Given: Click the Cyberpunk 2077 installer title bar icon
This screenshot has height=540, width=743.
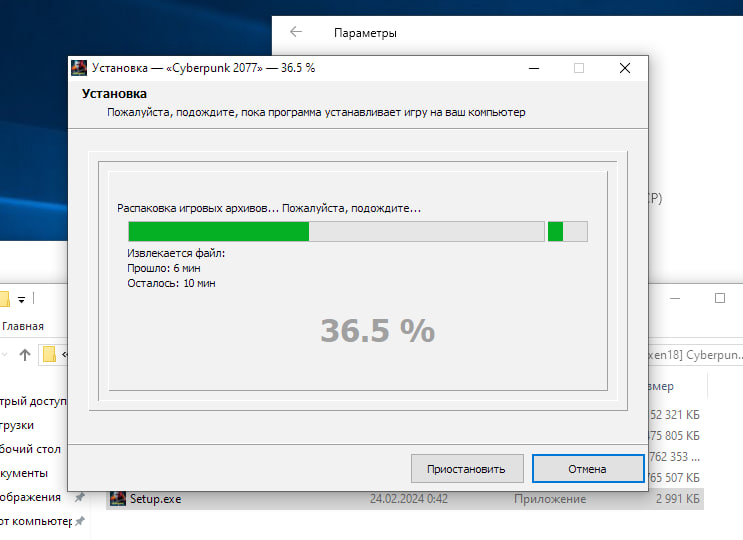Looking at the screenshot, I should 79,68.
